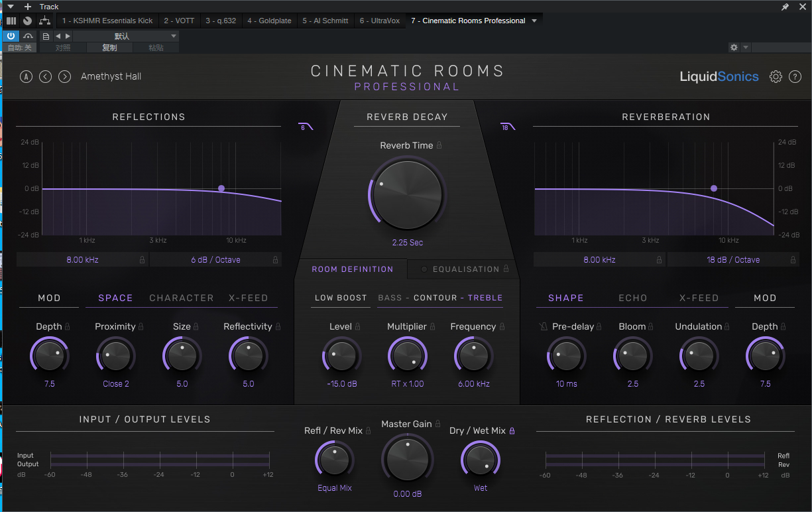Image resolution: width=812 pixels, height=512 pixels.
Task: Toggle the Pre-delay lock
Action: click(599, 326)
